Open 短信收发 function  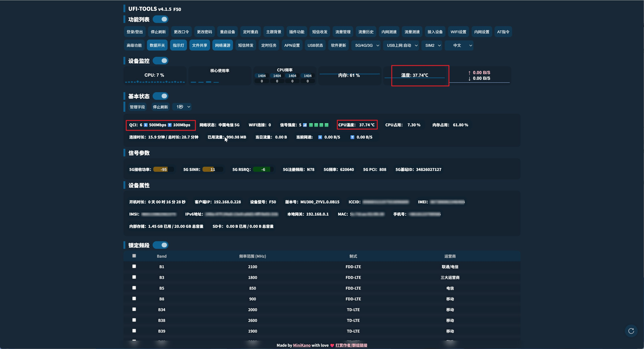320,32
